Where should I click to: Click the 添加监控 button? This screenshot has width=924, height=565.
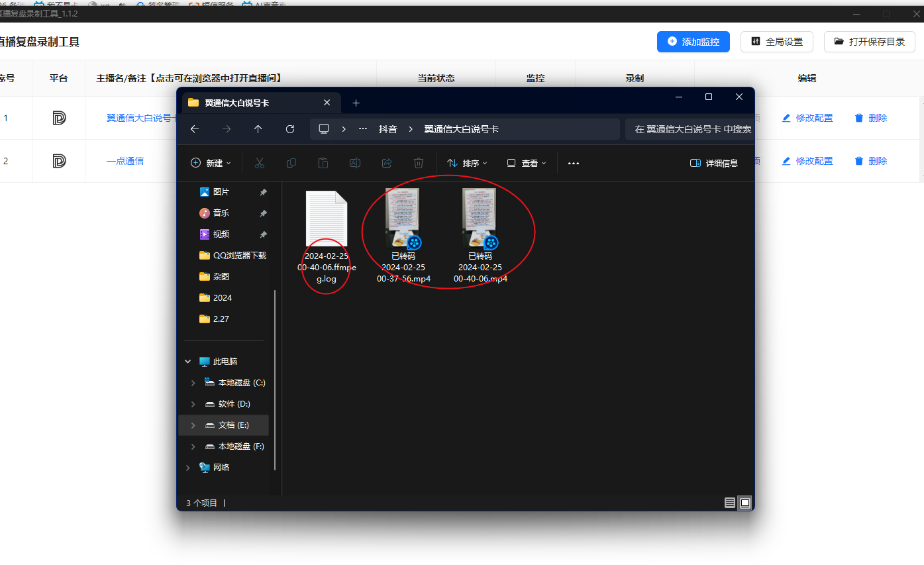click(693, 42)
